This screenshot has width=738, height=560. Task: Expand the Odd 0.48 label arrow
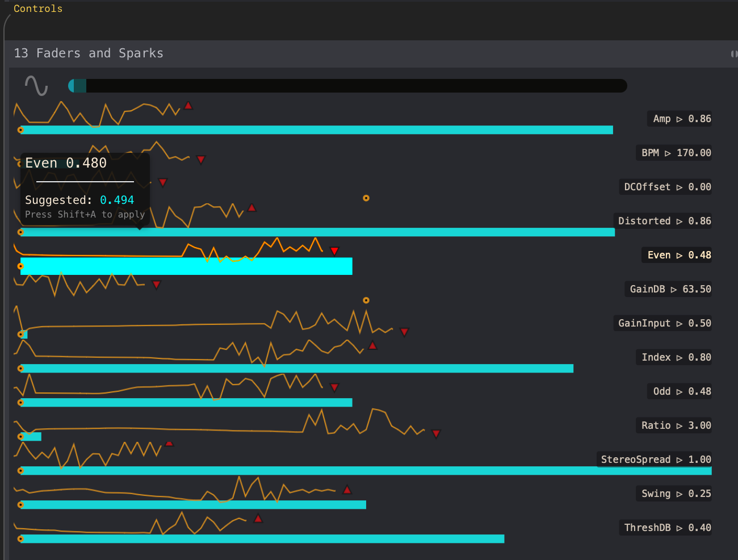pos(680,392)
